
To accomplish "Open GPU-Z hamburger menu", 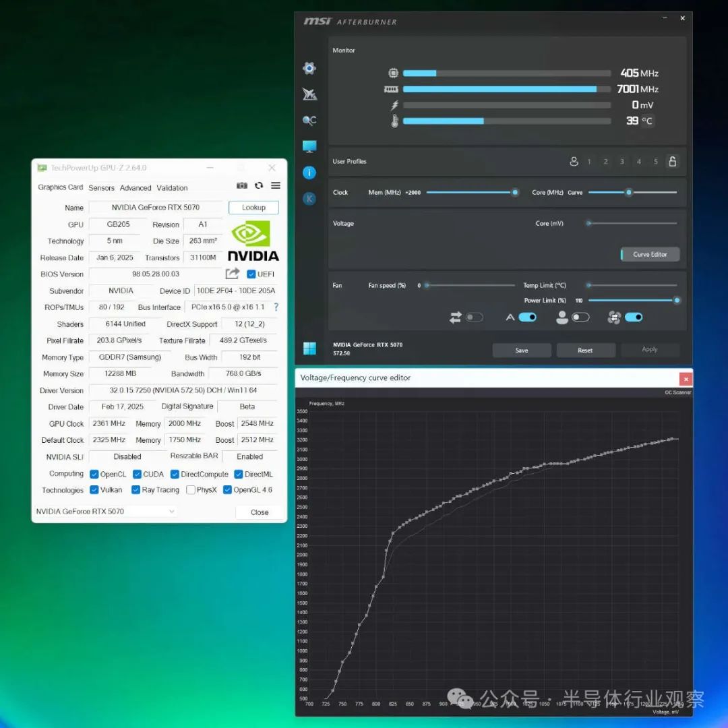I will pyautogui.click(x=276, y=185).
